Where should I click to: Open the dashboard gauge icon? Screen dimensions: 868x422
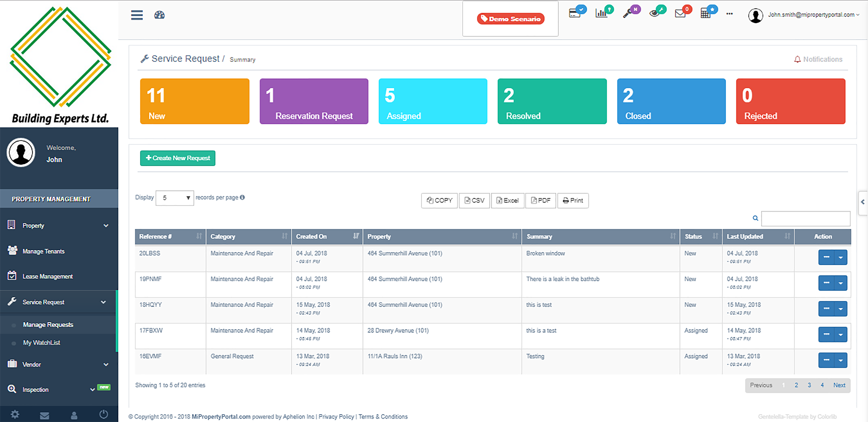[159, 15]
